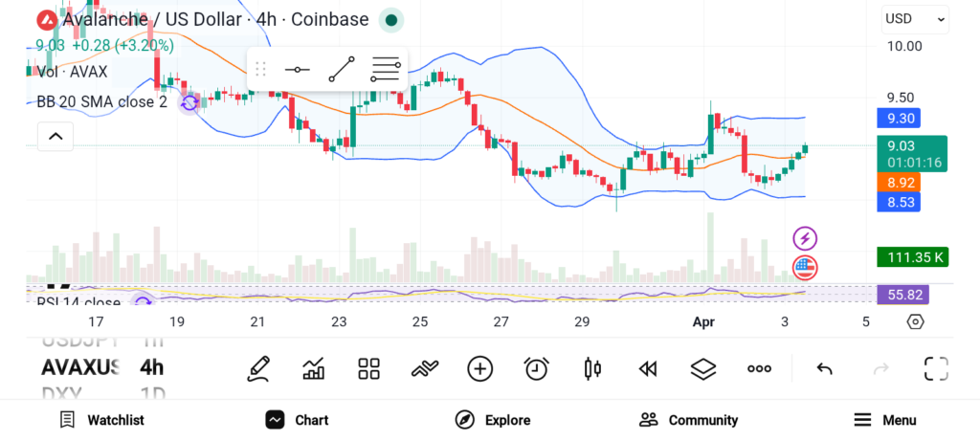Screen dimensions: 980x441
Task: Open chart type candlestick icon
Action: tap(592, 368)
